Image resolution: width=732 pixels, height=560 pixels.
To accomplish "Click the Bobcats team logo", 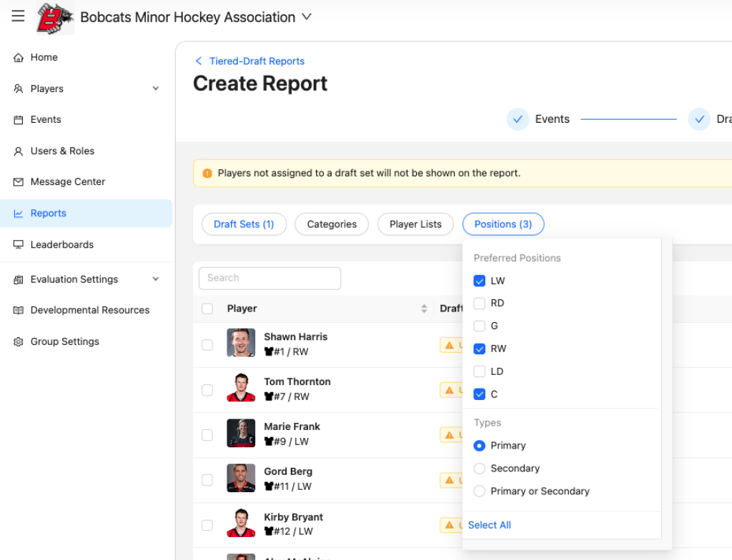I will (55, 18).
